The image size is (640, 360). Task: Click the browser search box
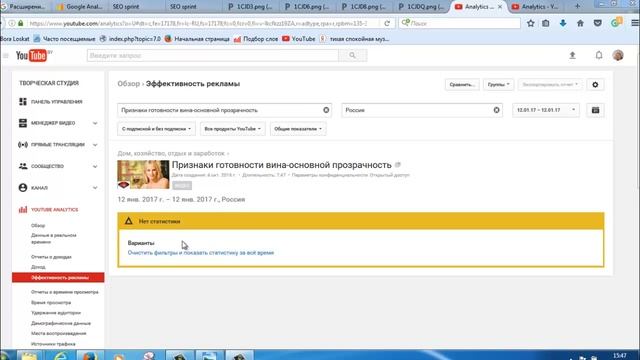pyautogui.click(x=460, y=23)
